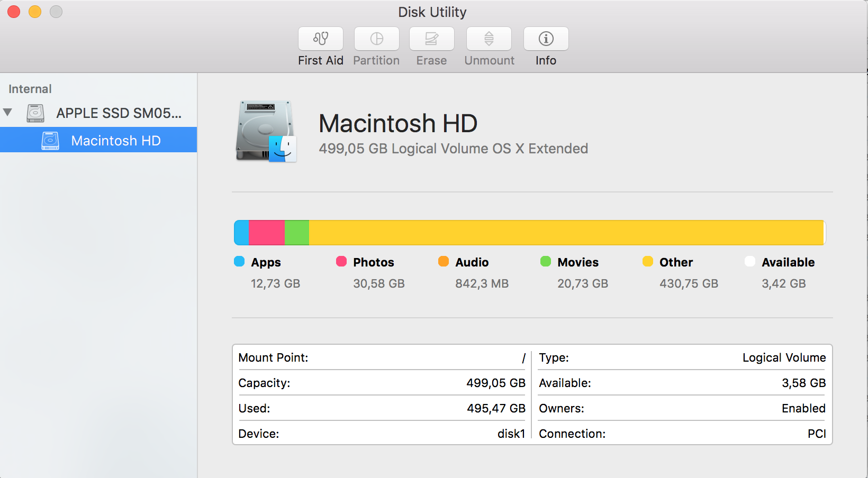Viewport: 868px width, 478px height.
Task: Click the green Movies legend dot
Action: click(546, 261)
